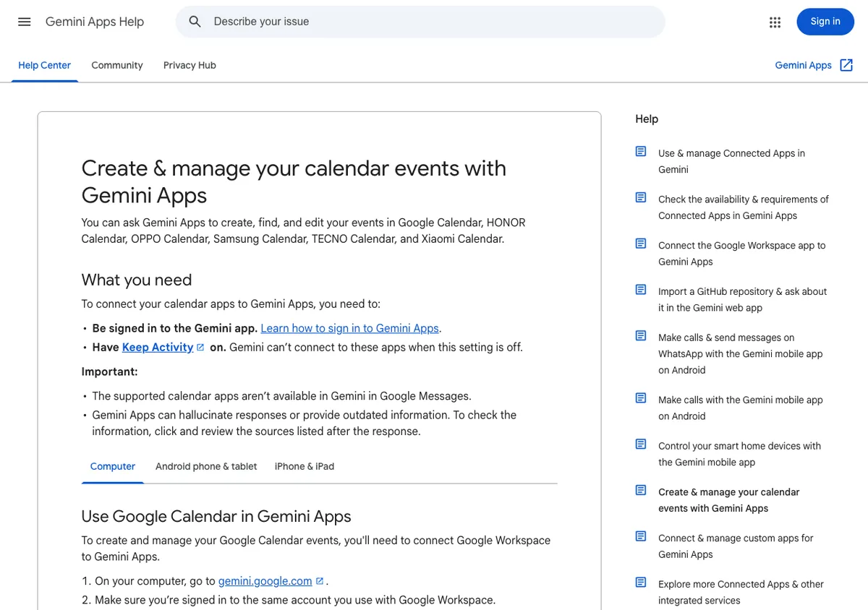
Task: Select the Computer instructions tab
Action: click(113, 467)
